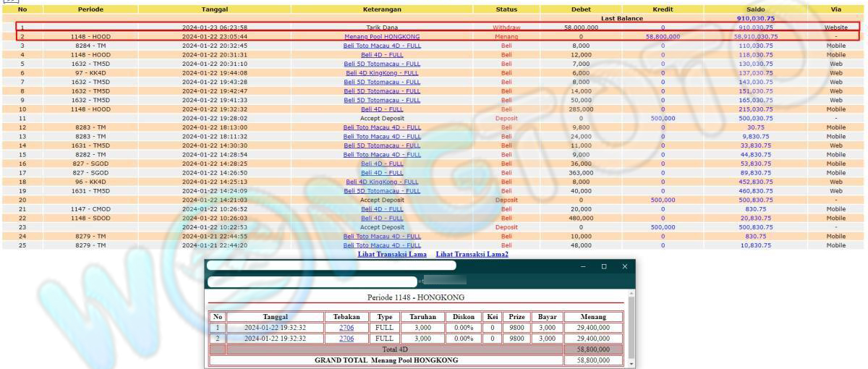This screenshot has height=369, width=868.
Task: Click Beli 4D - FULL link in row 10
Action: point(382,109)
